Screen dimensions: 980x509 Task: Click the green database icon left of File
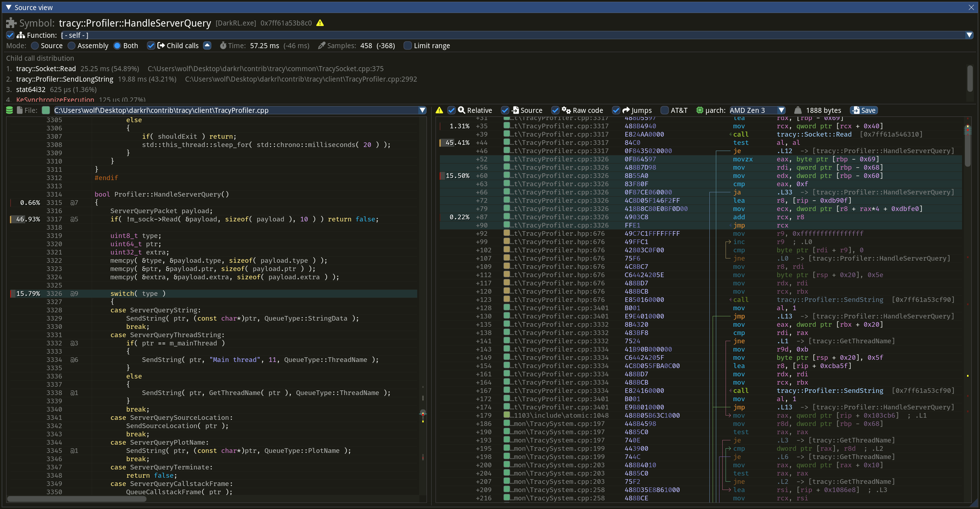[x=9, y=110]
